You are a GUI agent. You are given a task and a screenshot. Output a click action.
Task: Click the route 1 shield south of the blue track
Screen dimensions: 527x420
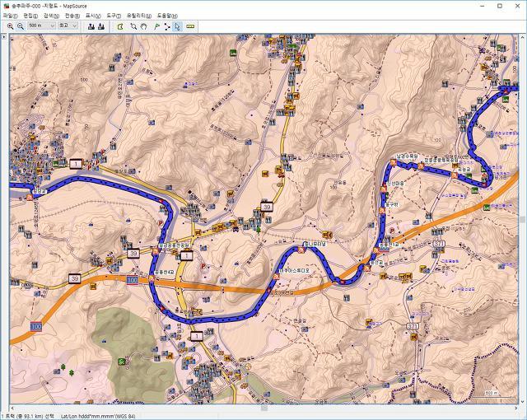pyautogui.click(x=197, y=336)
